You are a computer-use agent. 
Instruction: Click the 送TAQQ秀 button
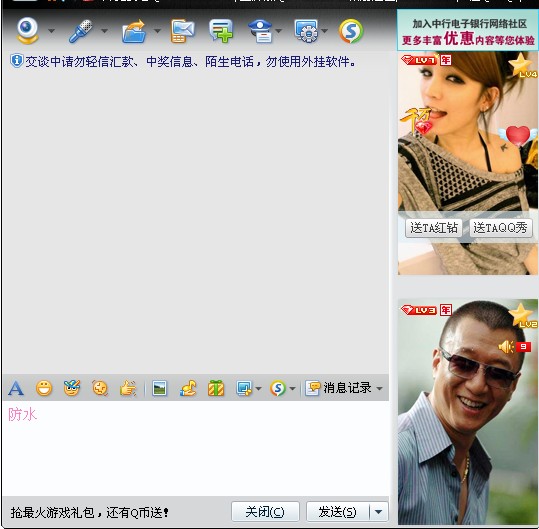click(x=500, y=228)
